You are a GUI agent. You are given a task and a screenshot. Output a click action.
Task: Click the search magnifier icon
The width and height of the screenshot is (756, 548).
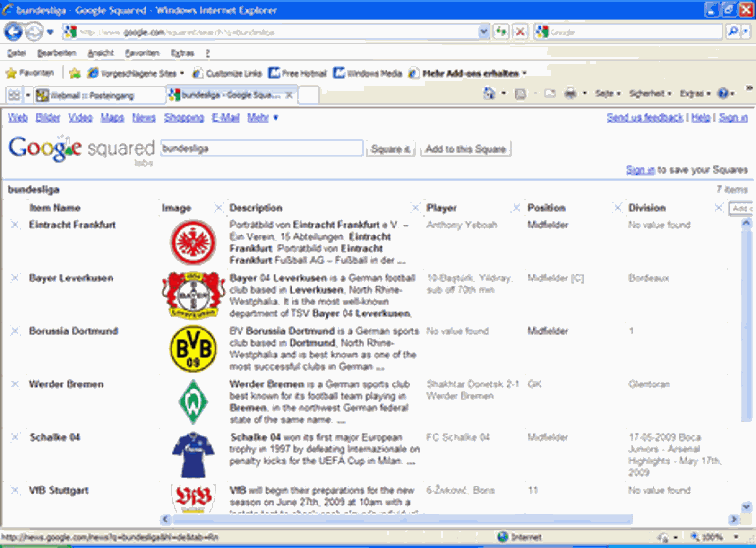click(x=732, y=32)
